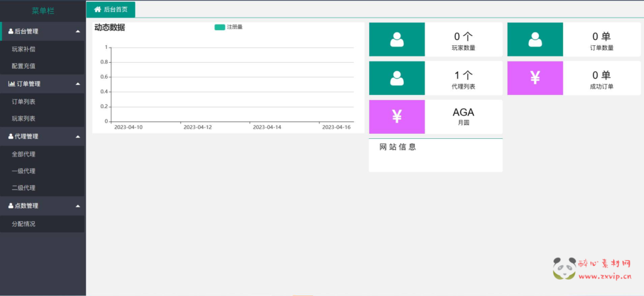644x296 pixels.
Task: Click the user icon on 代理列表 card
Action: point(397,78)
